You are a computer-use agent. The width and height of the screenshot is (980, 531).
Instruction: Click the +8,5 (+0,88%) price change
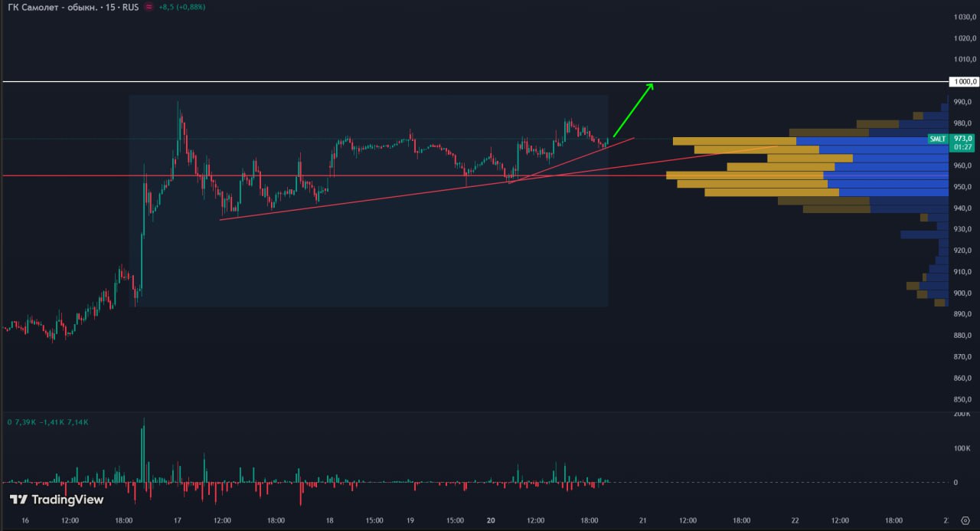click(181, 7)
